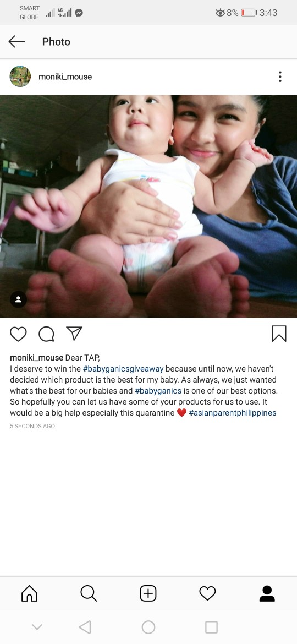Share post with paper plane icon
Image resolution: width=297 pixels, height=644 pixels.
(74, 334)
